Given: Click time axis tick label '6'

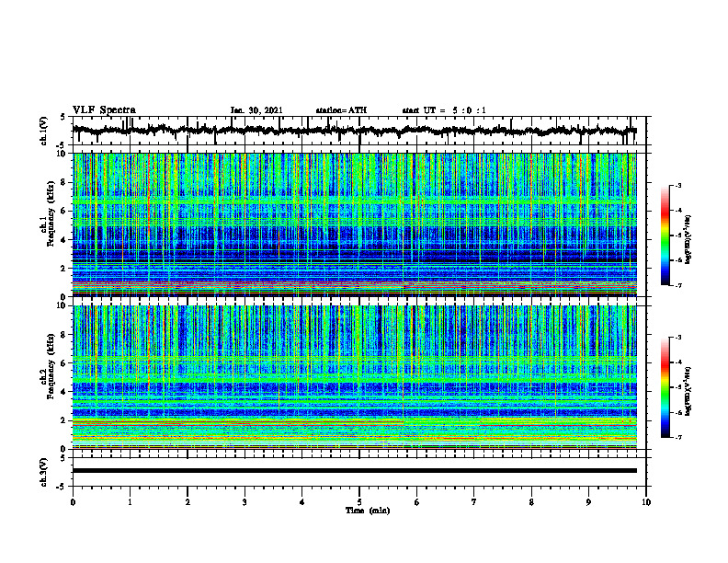Looking at the screenshot, I should tap(417, 502).
